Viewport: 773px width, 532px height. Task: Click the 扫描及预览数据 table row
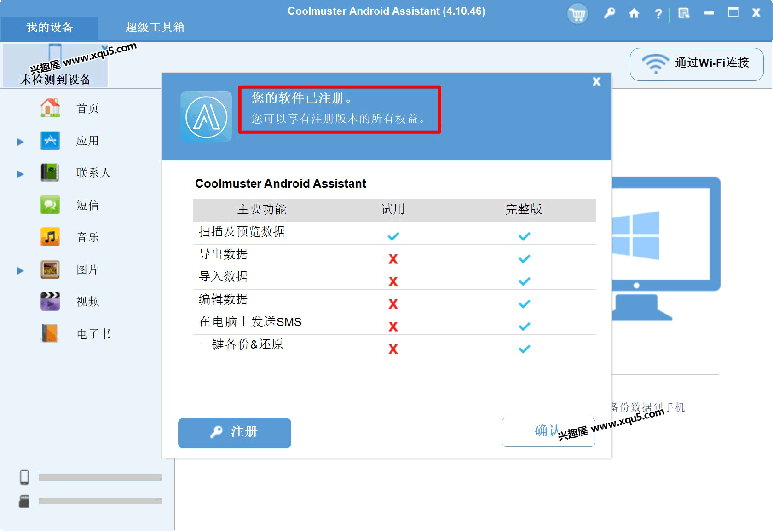coord(394,233)
